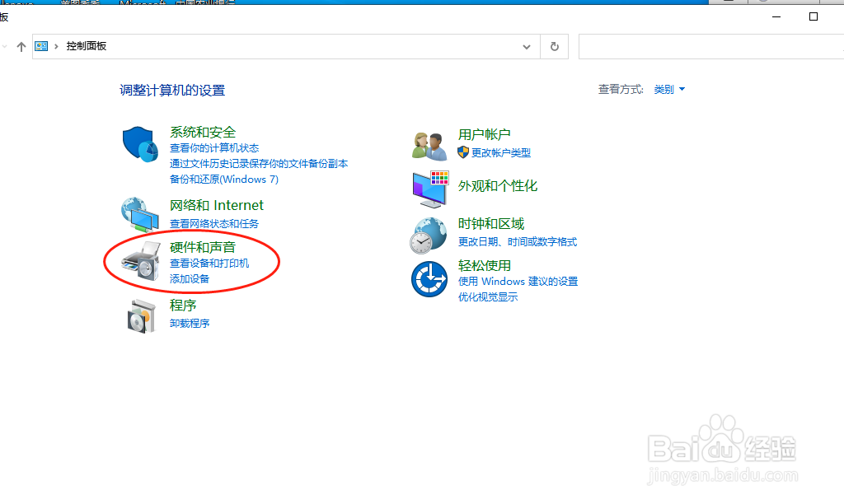Expand the address bar history dropdown
844x504 pixels.
point(527,47)
